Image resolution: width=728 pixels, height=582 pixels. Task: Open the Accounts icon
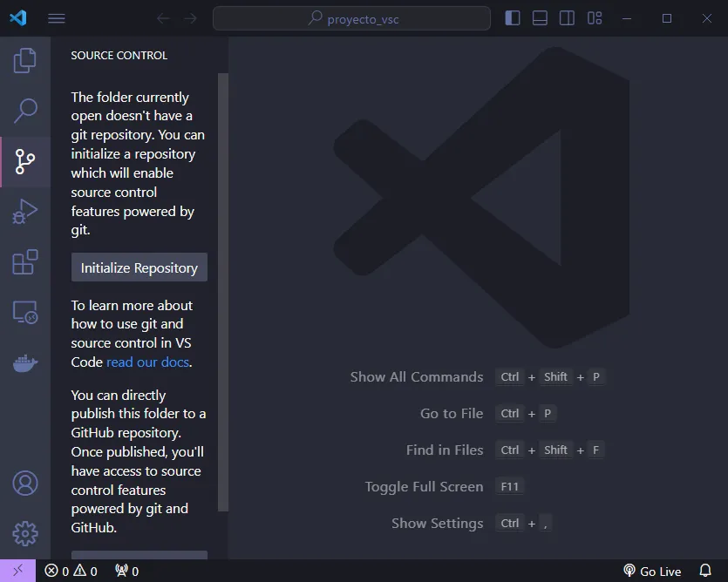point(25,483)
